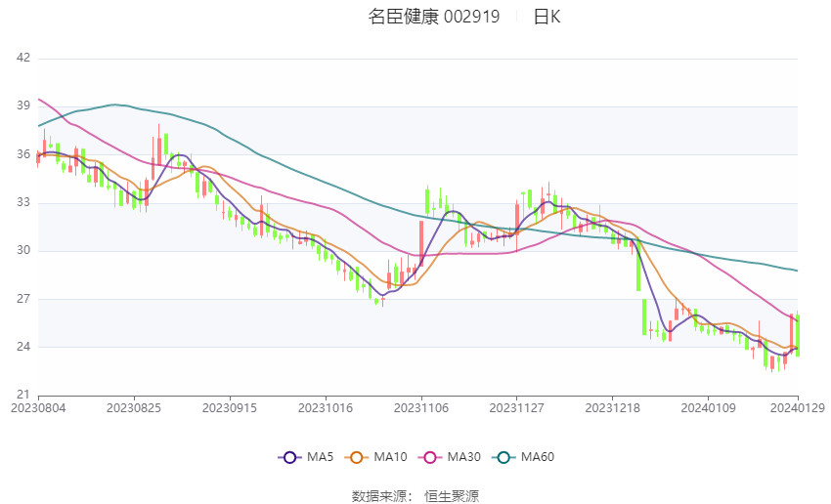The height and width of the screenshot is (504, 831).
Task: Click the 名臣健康 002919 chart title
Action: tap(434, 17)
